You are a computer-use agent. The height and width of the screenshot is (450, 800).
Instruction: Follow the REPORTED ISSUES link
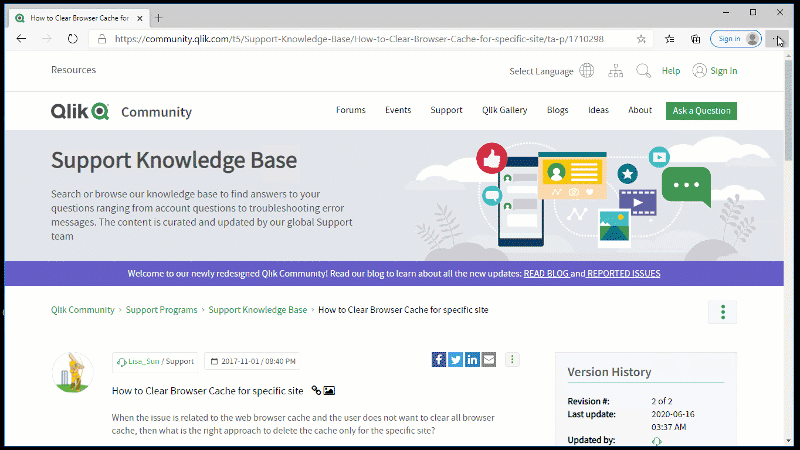[623, 273]
